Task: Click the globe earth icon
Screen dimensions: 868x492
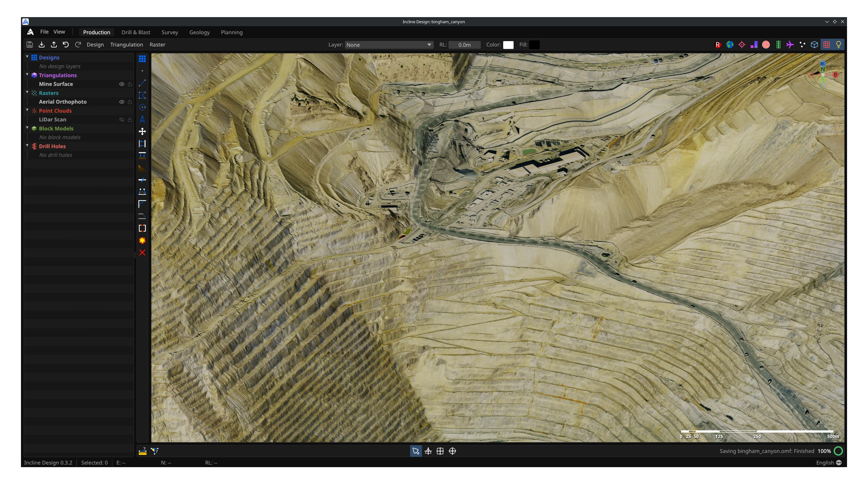Action: 730,45
